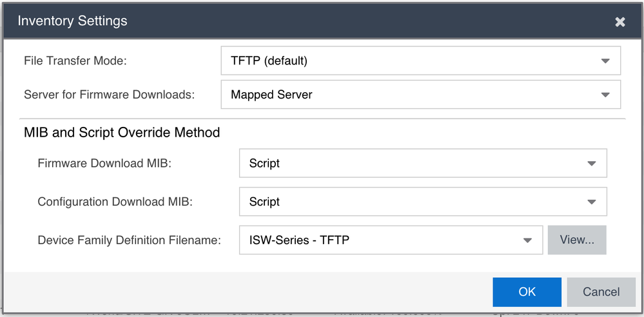Click the Server for Firmware Downloads arrow
This screenshot has width=644, height=317.
pyautogui.click(x=605, y=95)
